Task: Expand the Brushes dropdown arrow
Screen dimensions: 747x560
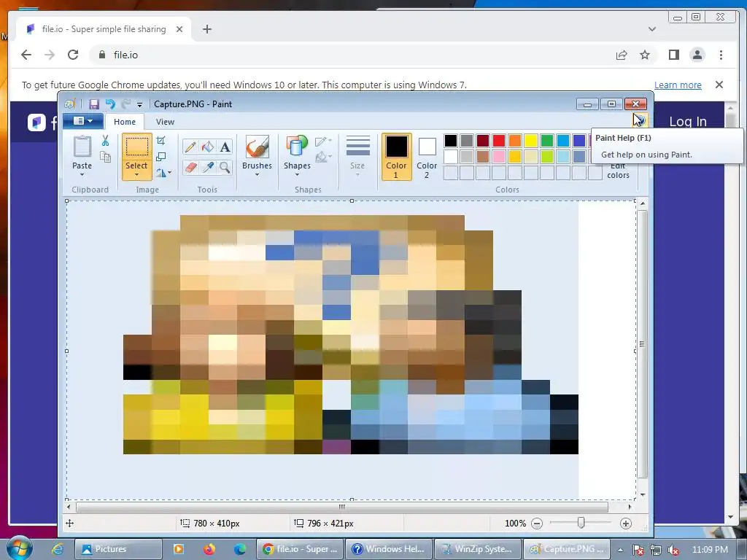Action: [257, 175]
